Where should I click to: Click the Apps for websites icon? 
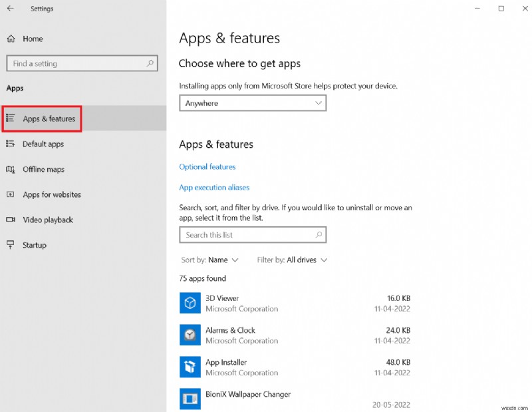(x=11, y=194)
